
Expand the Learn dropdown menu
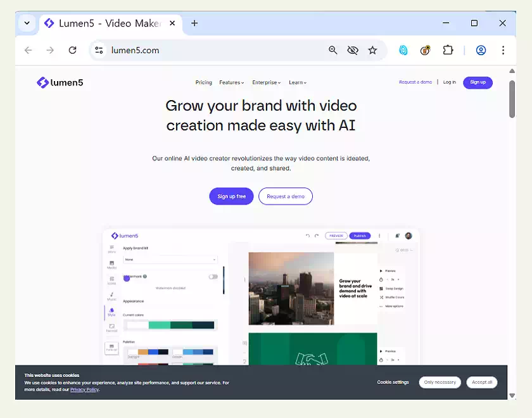point(298,82)
